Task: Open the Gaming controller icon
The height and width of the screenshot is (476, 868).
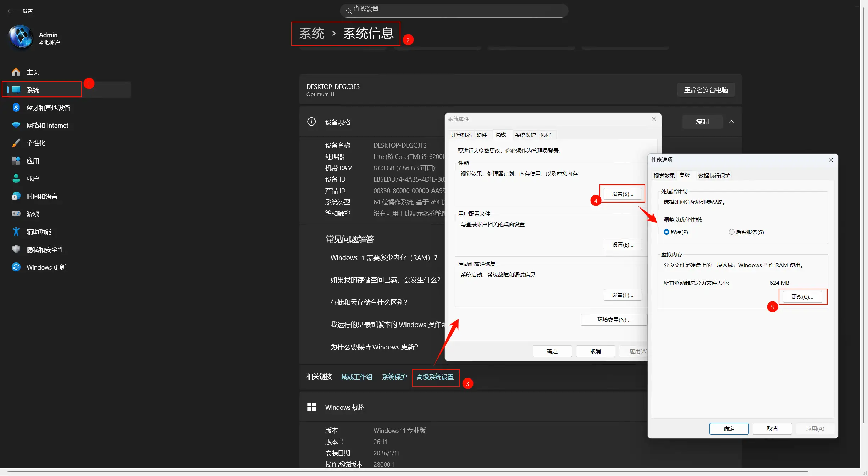Action: tap(16, 214)
